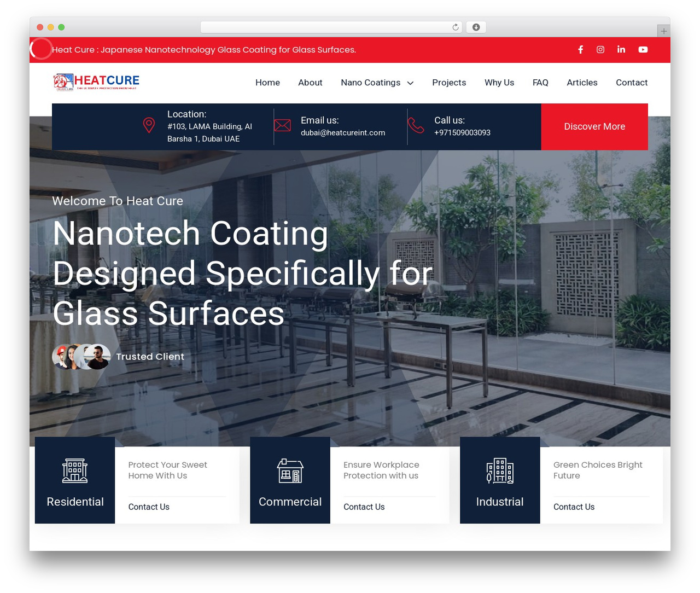700x593 pixels.
Task: Open the Projects menu item
Action: [449, 83]
